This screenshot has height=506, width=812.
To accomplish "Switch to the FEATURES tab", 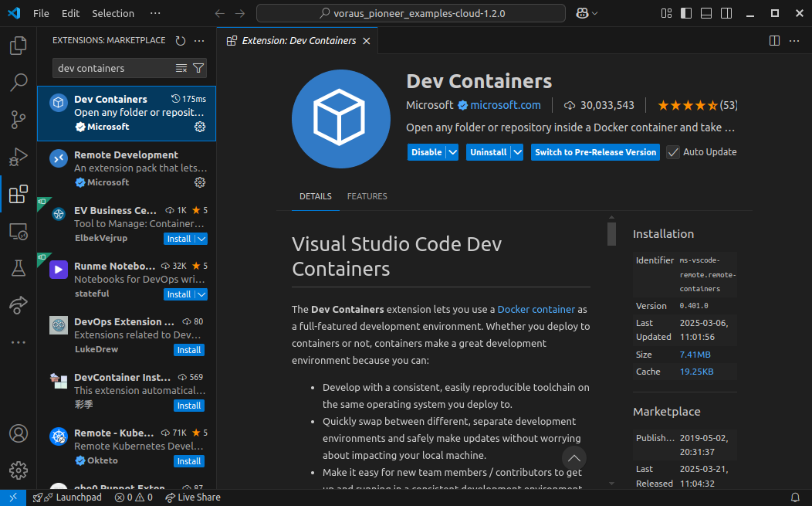I will click(x=367, y=196).
